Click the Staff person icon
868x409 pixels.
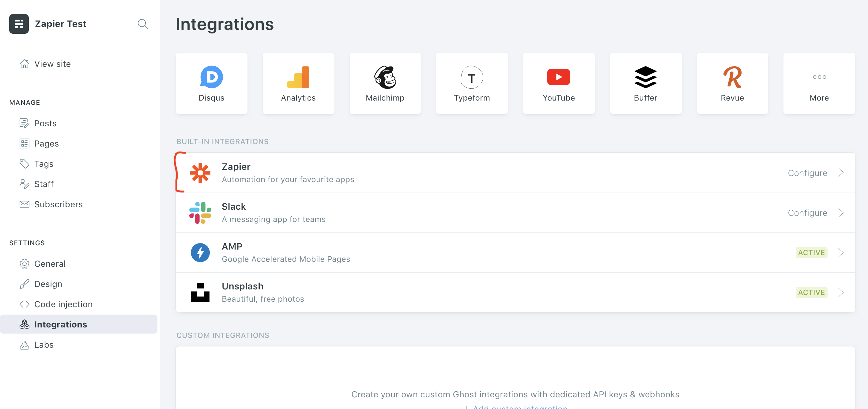click(24, 184)
